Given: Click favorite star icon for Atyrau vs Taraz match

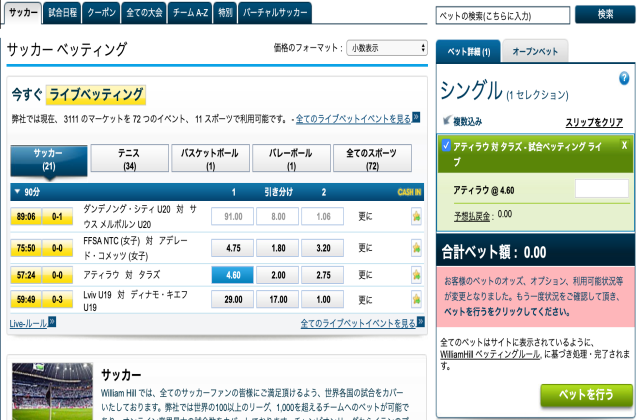Looking at the screenshot, I should pyautogui.click(x=416, y=275).
